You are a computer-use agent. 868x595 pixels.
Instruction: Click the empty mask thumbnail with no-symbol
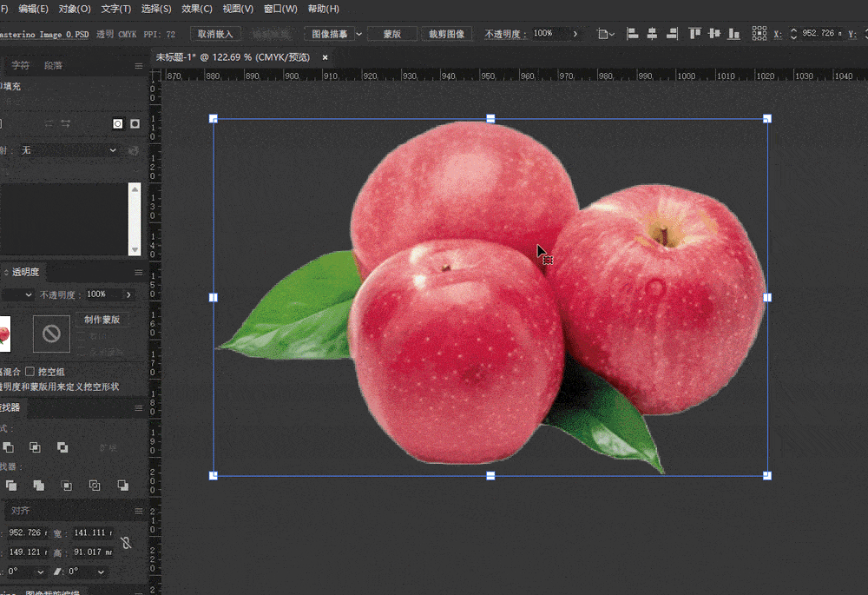tap(51, 334)
